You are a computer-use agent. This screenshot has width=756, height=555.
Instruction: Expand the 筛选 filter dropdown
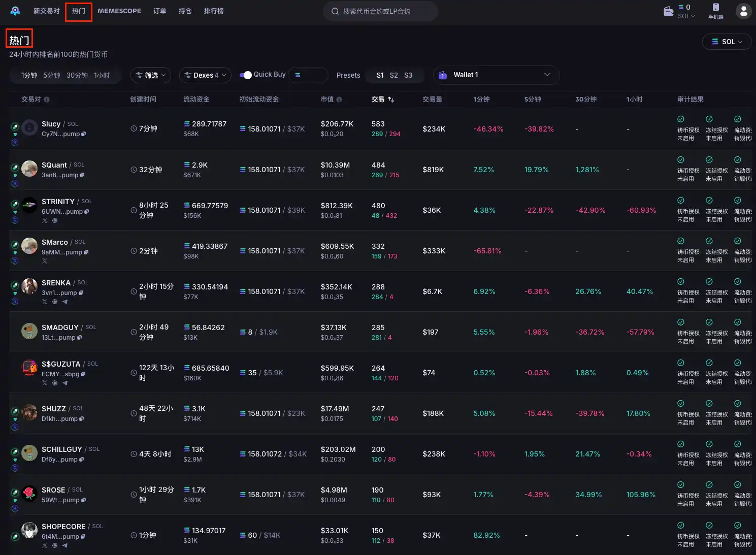point(151,75)
